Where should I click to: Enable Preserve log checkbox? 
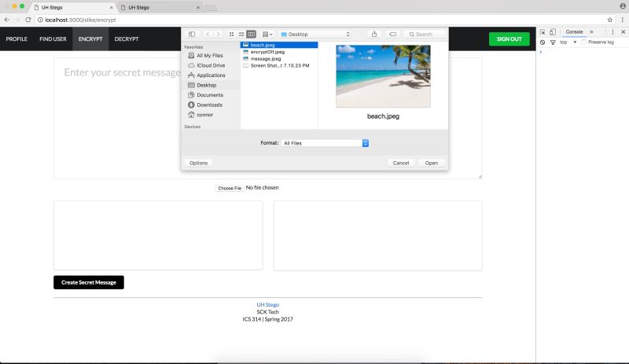tap(583, 42)
